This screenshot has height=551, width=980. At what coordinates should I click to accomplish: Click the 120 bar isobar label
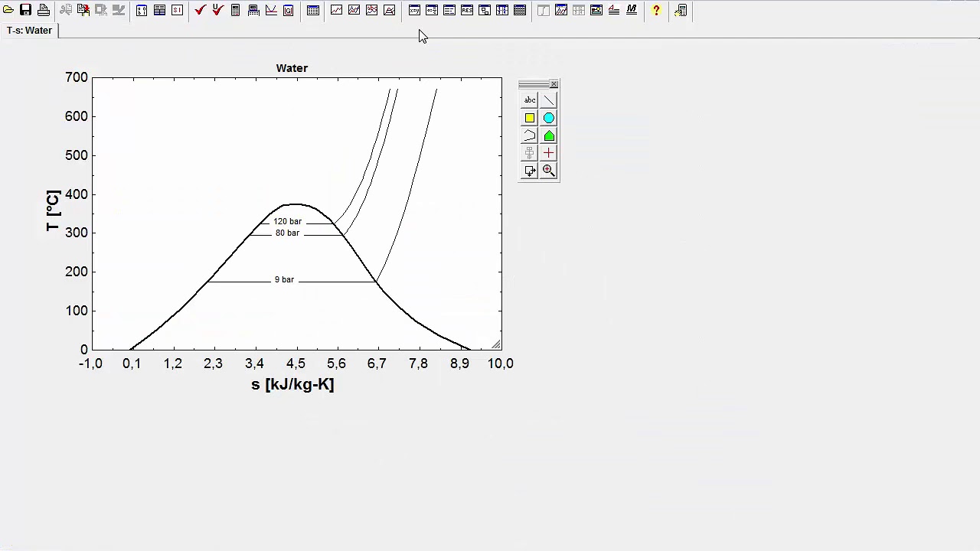pos(288,222)
